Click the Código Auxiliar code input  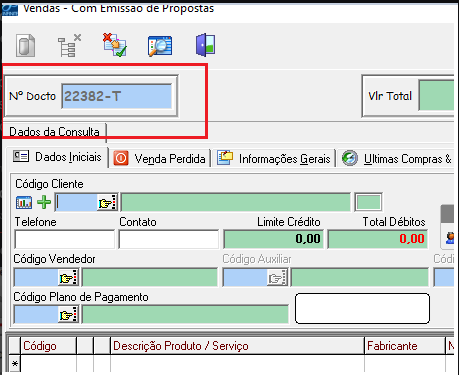(x=245, y=277)
